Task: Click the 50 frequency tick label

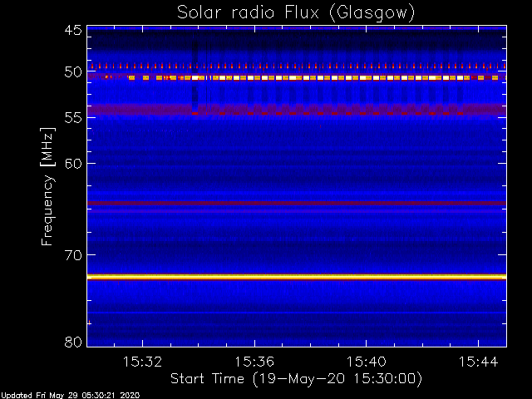Action: click(x=73, y=71)
